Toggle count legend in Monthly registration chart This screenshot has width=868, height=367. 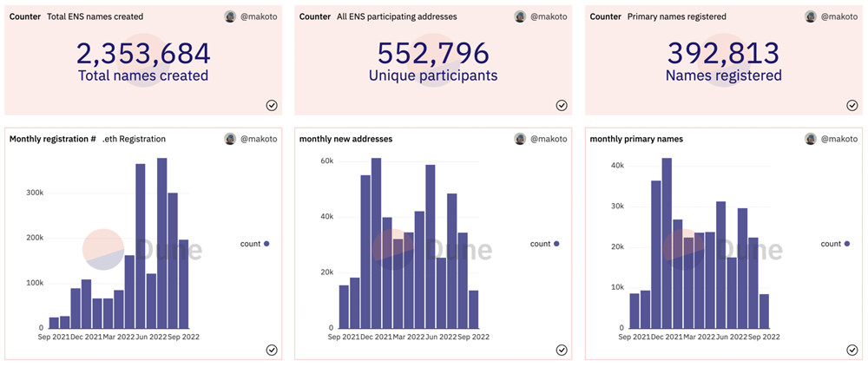pos(254,244)
